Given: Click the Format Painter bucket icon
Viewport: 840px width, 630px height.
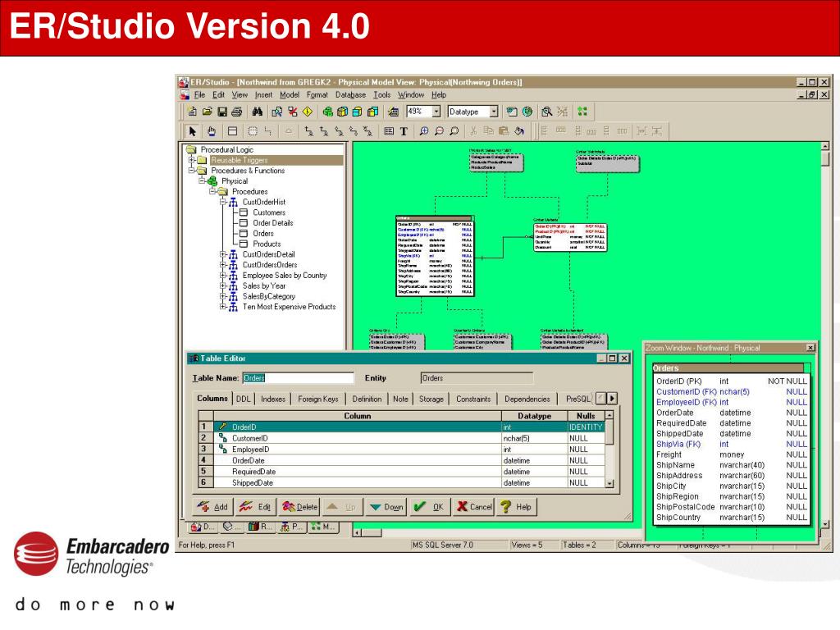Looking at the screenshot, I should tap(519, 131).
